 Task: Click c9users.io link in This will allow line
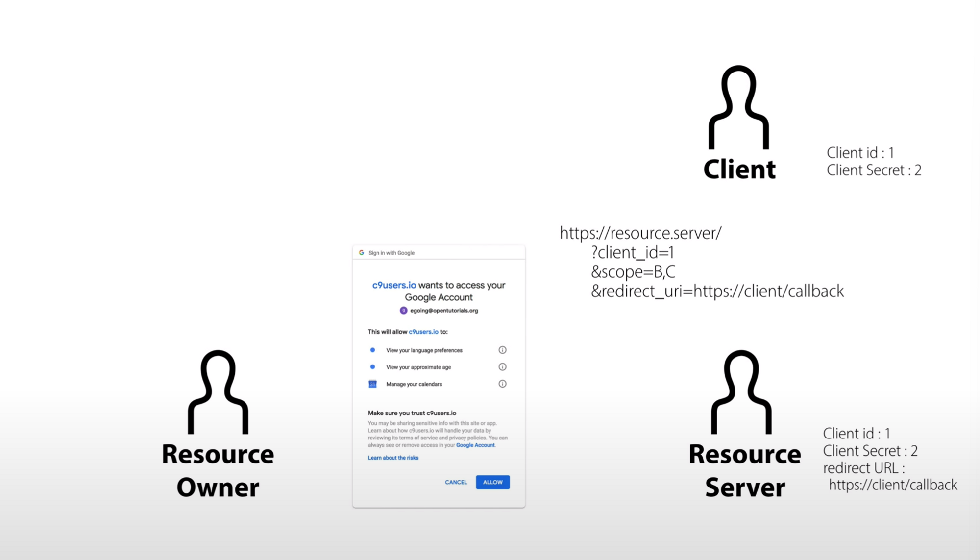423,332
